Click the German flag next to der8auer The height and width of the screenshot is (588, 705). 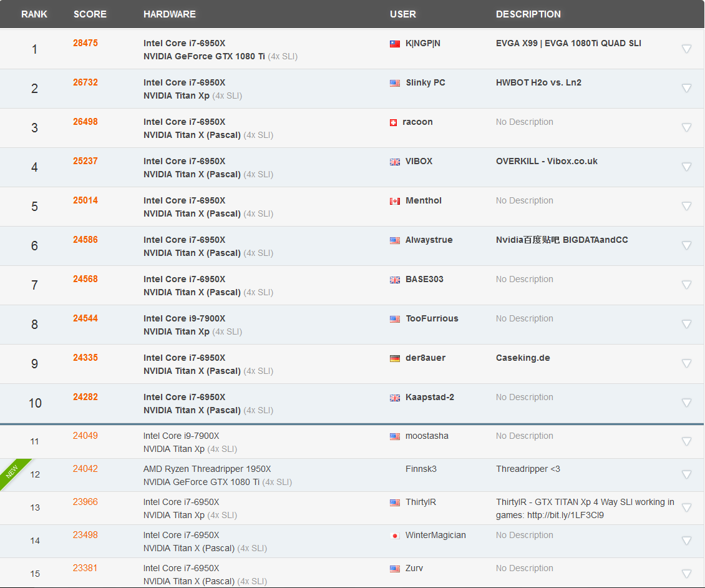click(395, 358)
